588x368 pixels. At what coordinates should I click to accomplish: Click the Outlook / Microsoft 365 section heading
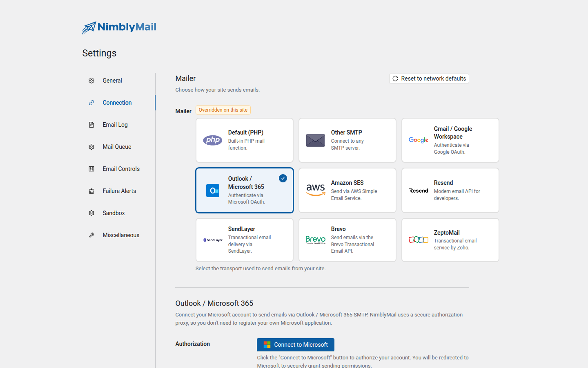214,303
